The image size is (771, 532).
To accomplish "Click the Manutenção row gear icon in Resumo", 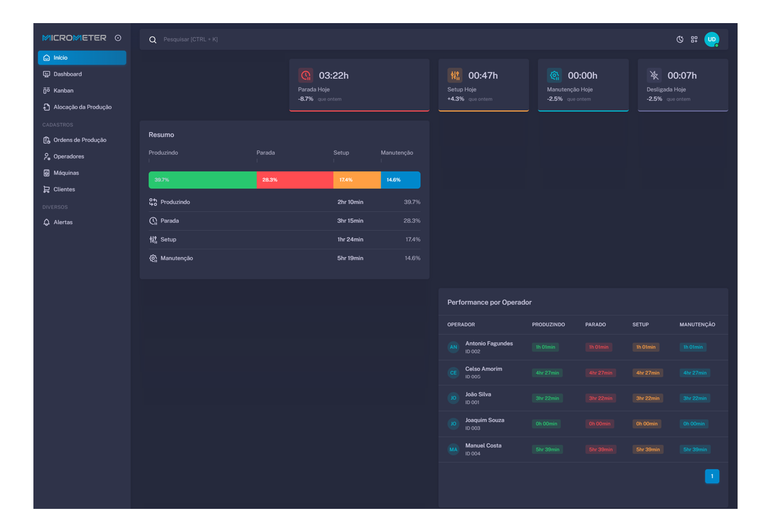I will click(x=153, y=258).
